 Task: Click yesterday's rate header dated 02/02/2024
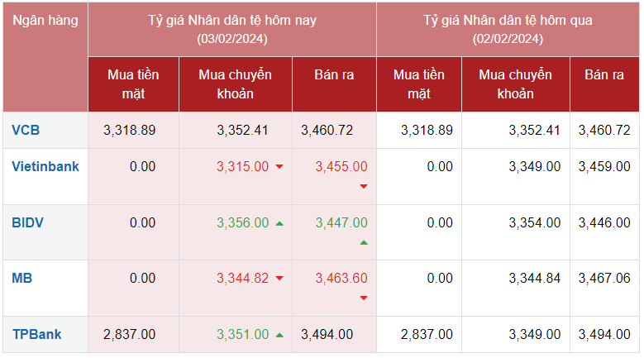[x=508, y=29]
